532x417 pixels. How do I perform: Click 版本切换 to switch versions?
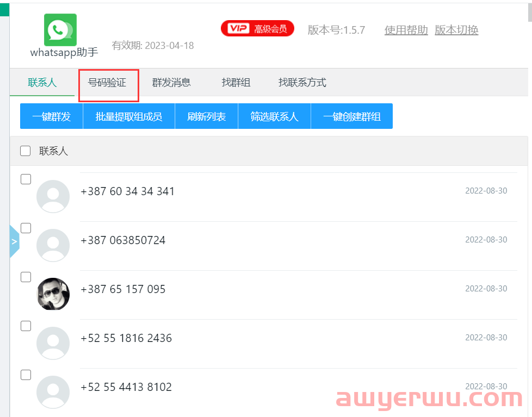pos(456,30)
